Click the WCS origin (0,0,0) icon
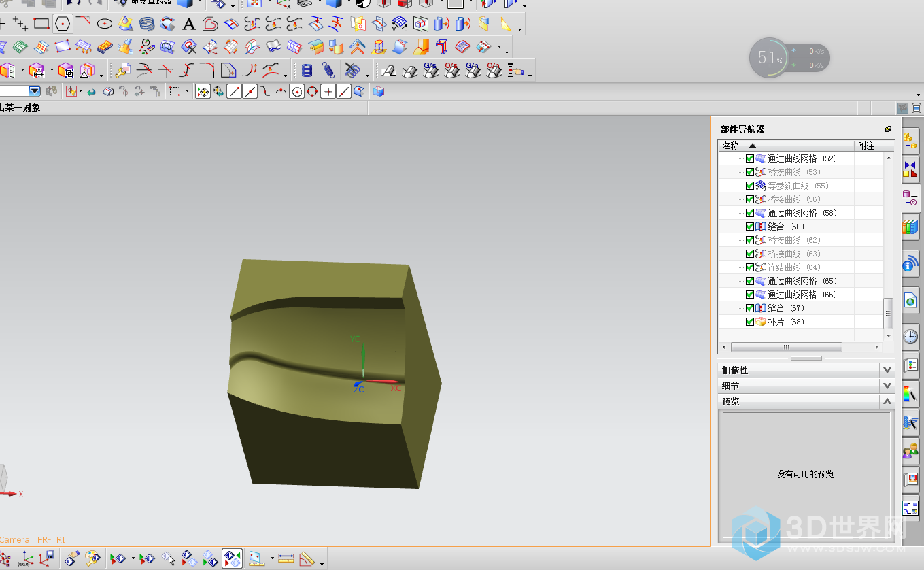The width and height of the screenshot is (924, 570). 24,559
